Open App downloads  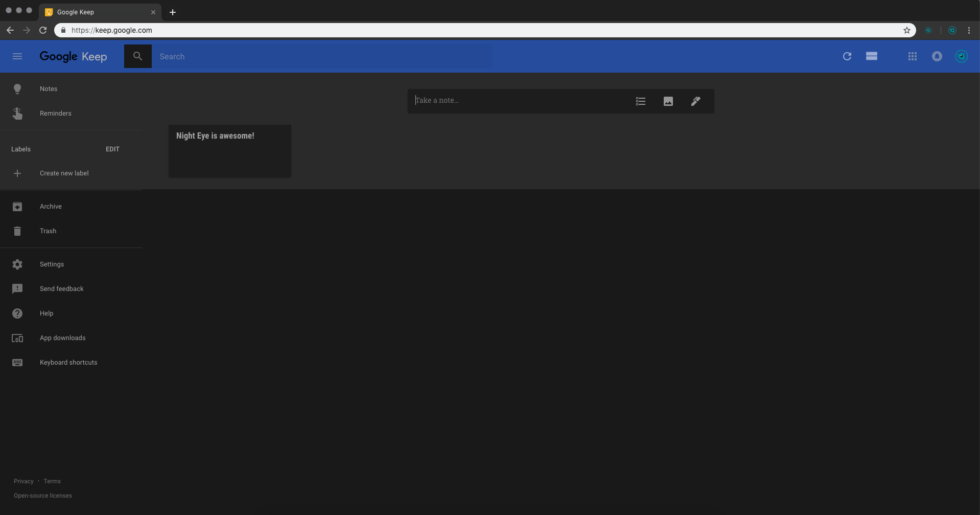71,338
